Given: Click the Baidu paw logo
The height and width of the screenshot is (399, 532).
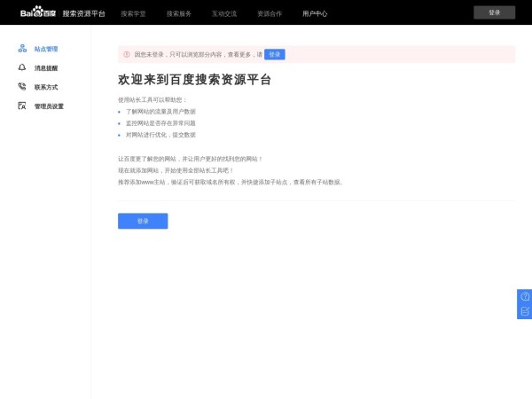Looking at the screenshot, I should coord(38,13).
